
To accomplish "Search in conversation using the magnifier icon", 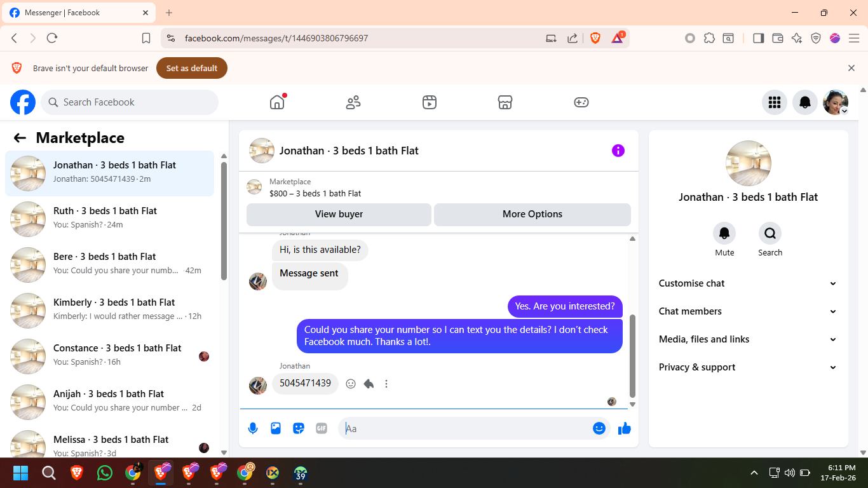I will 770,233.
